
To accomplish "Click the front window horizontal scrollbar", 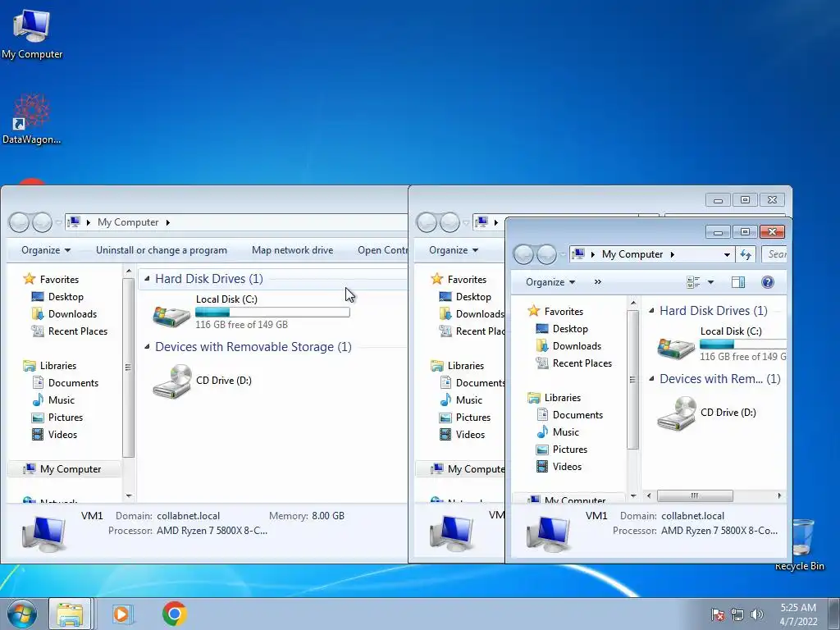I will [694, 496].
